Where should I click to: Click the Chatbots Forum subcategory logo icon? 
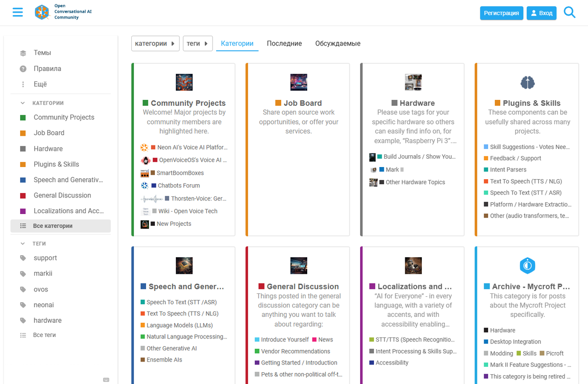pos(144,186)
